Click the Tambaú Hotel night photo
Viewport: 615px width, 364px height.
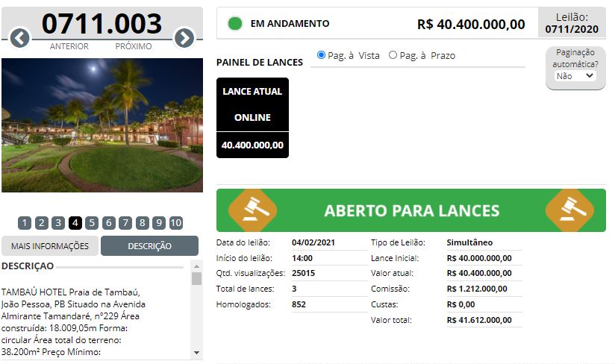[102, 125]
